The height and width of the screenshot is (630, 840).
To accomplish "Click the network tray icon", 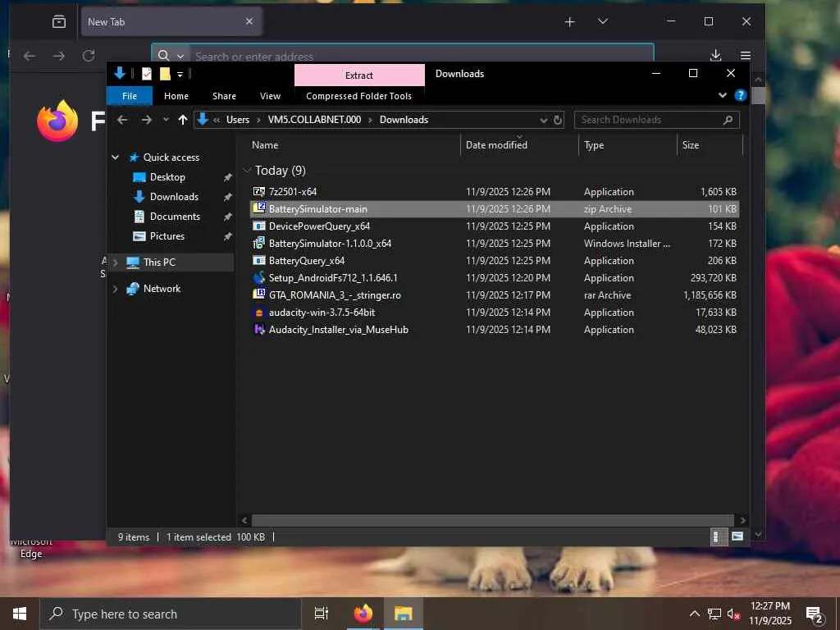I will click(x=714, y=614).
